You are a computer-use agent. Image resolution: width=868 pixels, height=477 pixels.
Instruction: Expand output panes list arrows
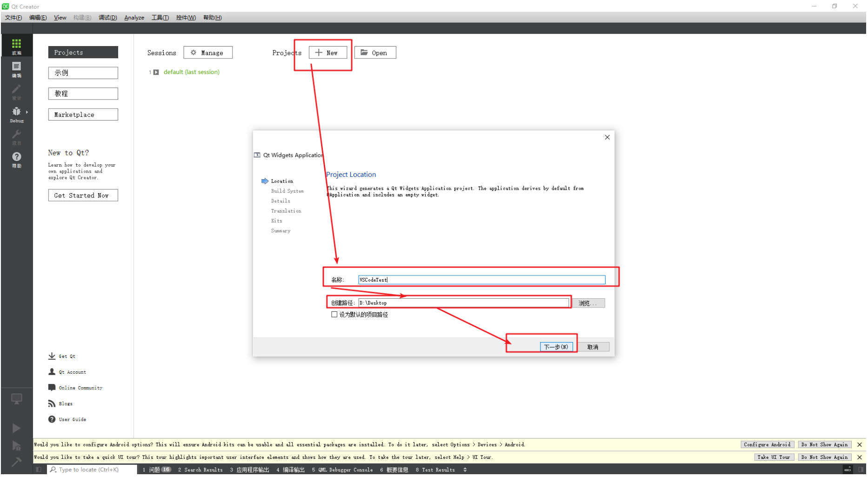[465, 470]
